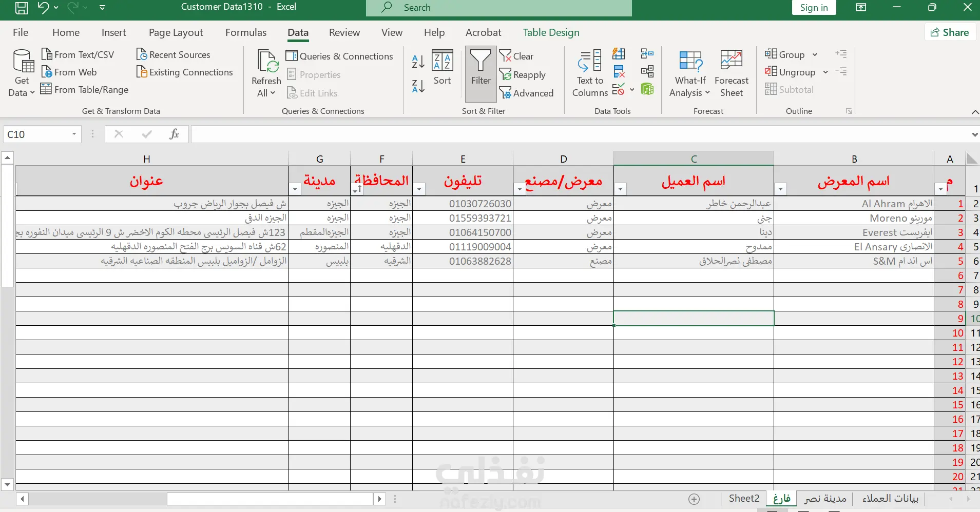Open Relationships tool
The height and width of the screenshot is (512, 980).
click(647, 71)
